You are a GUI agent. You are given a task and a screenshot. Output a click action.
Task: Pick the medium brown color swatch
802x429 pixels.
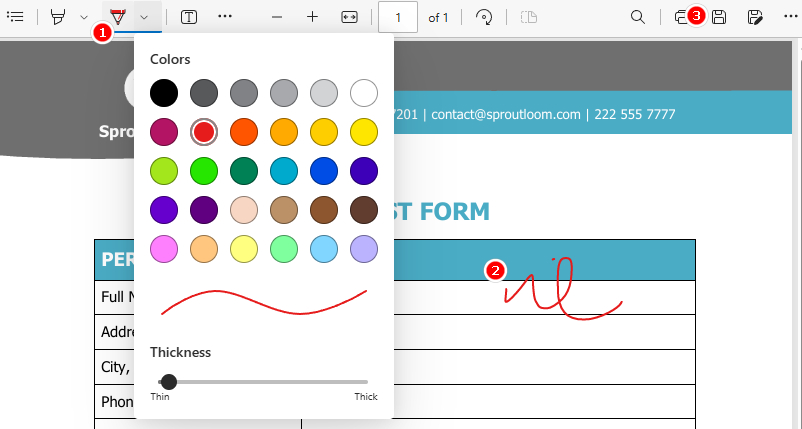pos(324,210)
